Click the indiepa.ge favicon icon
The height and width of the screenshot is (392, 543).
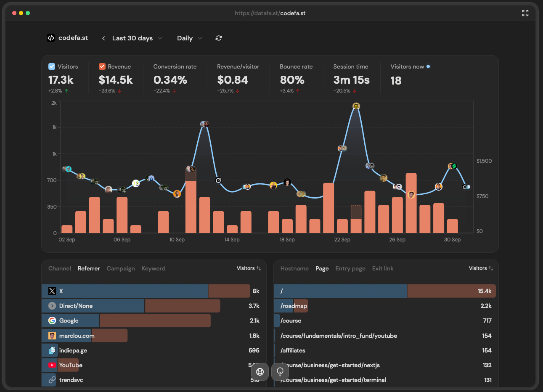[52, 350]
